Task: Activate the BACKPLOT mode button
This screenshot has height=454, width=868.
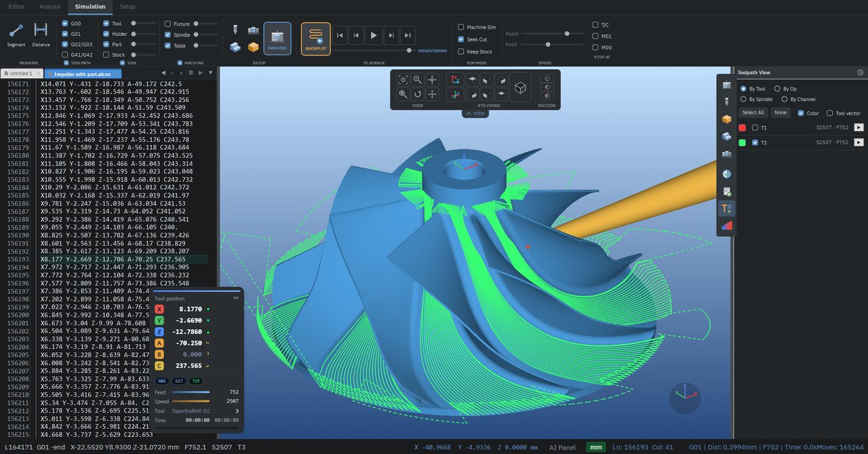Action: point(316,38)
